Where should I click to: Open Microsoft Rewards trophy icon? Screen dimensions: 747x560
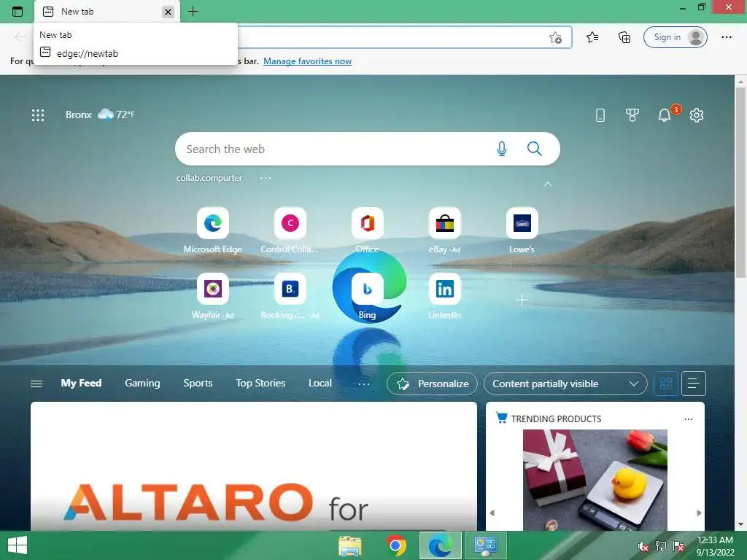tap(632, 114)
